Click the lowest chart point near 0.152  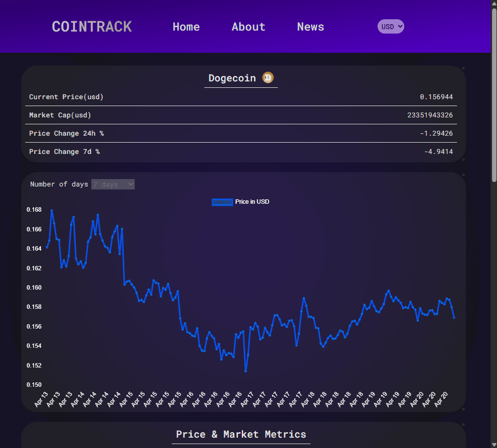click(x=246, y=371)
